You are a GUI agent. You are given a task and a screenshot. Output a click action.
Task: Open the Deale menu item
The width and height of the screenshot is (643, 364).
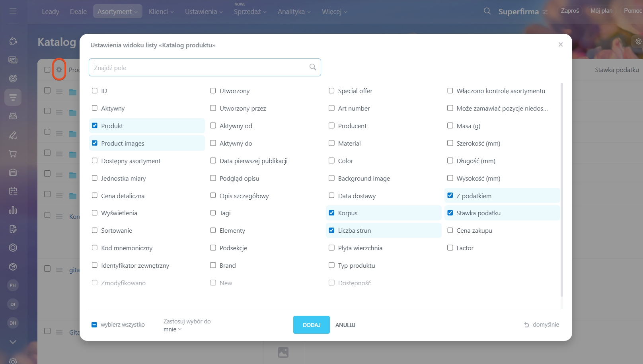tap(78, 12)
